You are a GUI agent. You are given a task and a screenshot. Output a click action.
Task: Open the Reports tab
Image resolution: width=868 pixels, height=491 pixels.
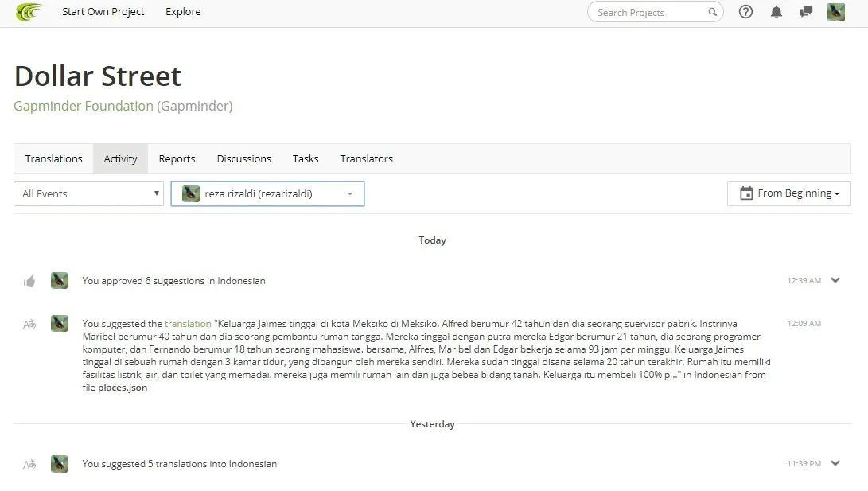pyautogui.click(x=177, y=159)
